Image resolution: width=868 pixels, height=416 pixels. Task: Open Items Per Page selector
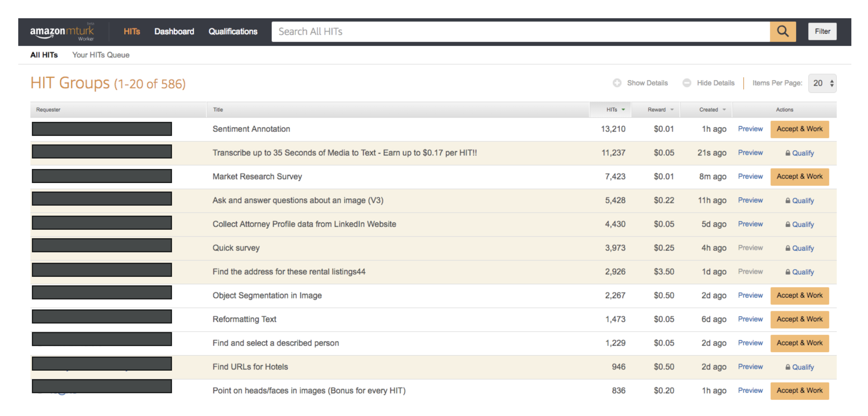pos(822,83)
